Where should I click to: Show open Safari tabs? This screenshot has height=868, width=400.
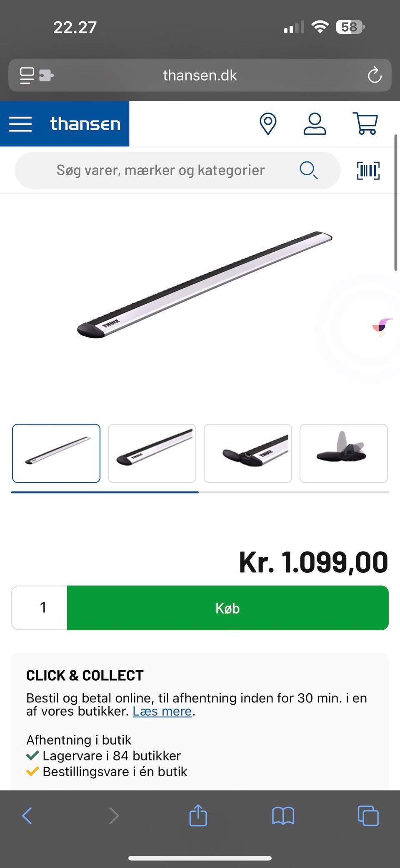(368, 815)
